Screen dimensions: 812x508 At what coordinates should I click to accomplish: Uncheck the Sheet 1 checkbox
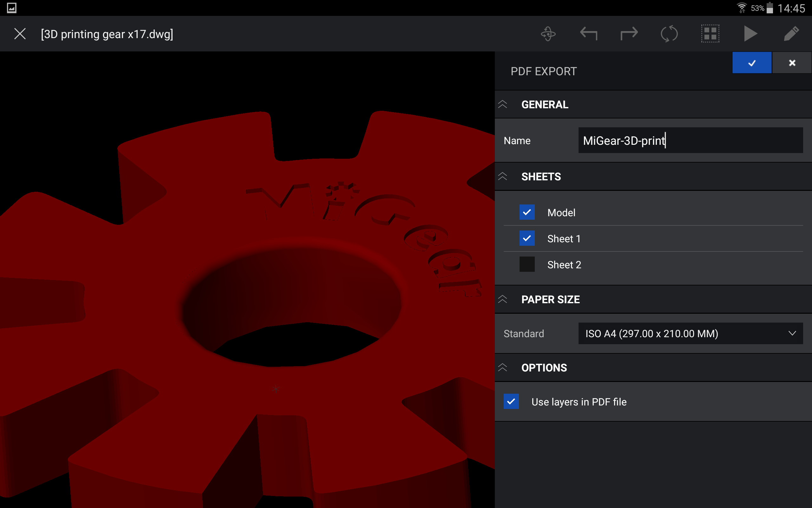pos(527,238)
